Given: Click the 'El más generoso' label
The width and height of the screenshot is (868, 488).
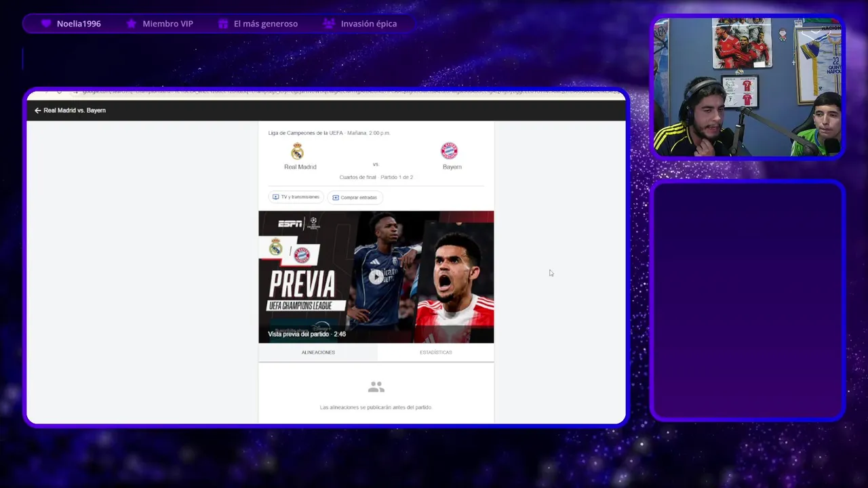Looking at the screenshot, I should (x=266, y=24).
